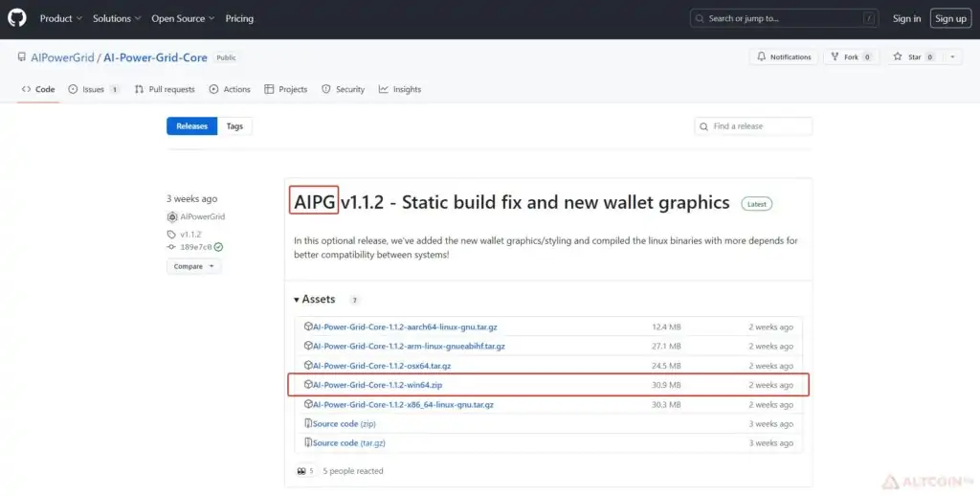
Task: Switch to the Insights tab
Action: (399, 89)
